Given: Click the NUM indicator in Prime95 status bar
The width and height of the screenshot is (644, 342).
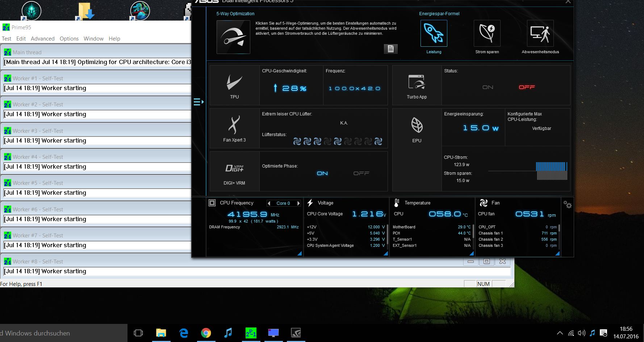Looking at the screenshot, I should [x=484, y=284].
